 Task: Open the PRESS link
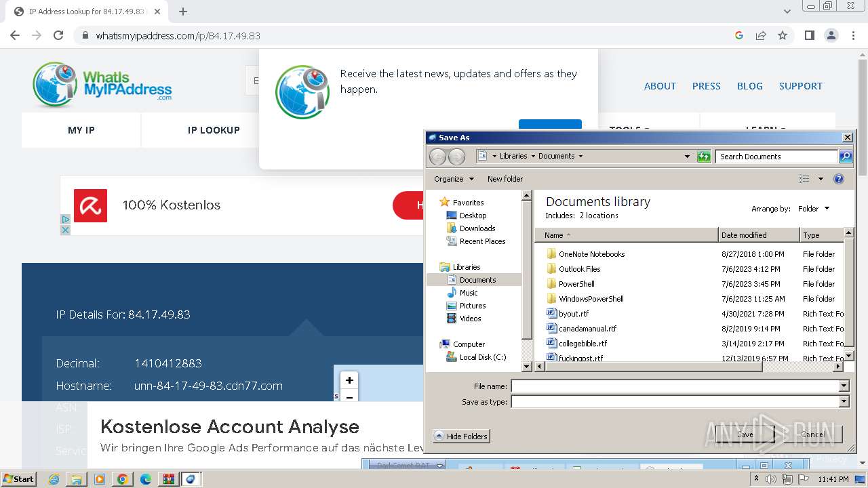(x=706, y=86)
